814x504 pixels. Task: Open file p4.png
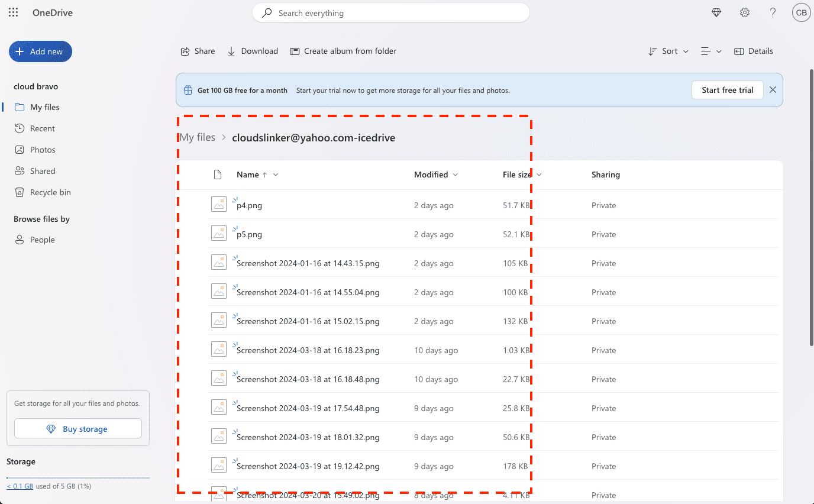point(249,205)
